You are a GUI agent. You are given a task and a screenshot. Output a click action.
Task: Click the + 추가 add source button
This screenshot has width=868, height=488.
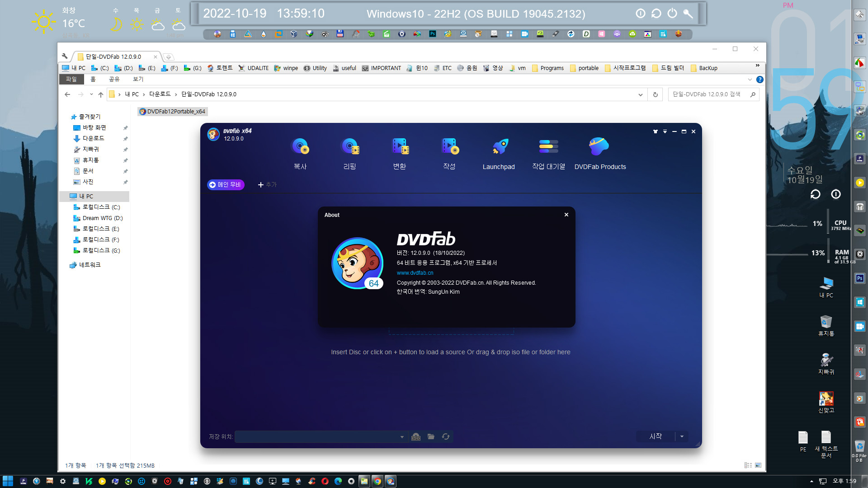click(x=267, y=185)
